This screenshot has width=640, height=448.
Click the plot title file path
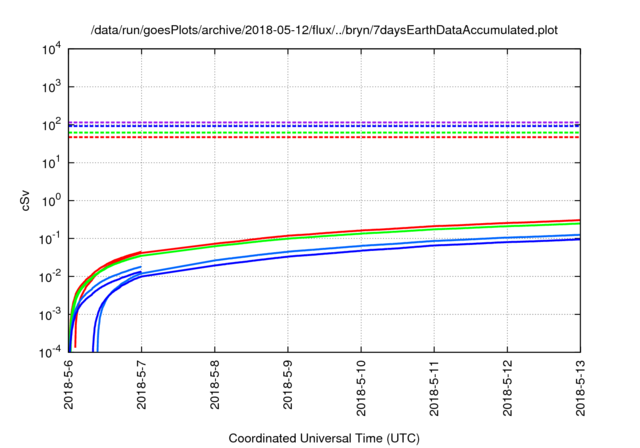click(x=324, y=30)
